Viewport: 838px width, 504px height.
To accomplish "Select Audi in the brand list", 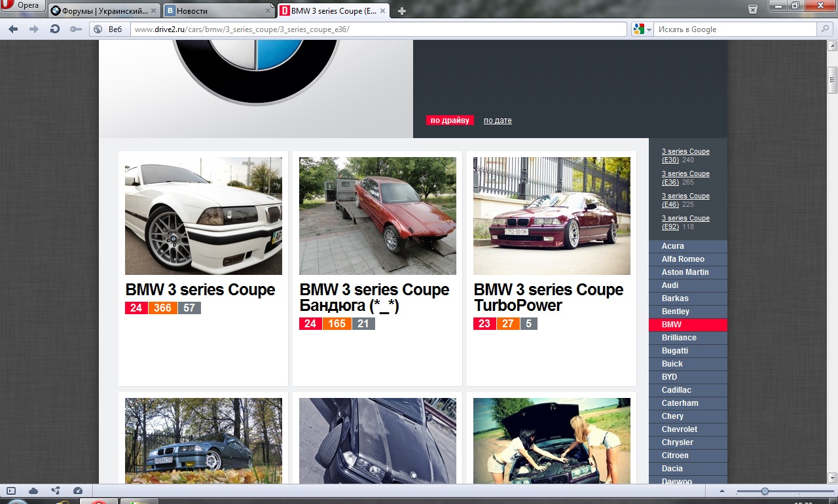I will [x=688, y=285].
